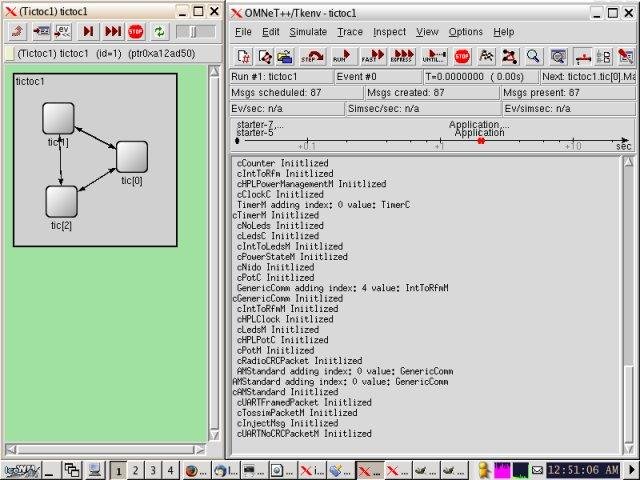Click the Tictoc1 canvas horizontal scrollbar
The width and height of the screenshot is (640, 480).
[x=105, y=449]
